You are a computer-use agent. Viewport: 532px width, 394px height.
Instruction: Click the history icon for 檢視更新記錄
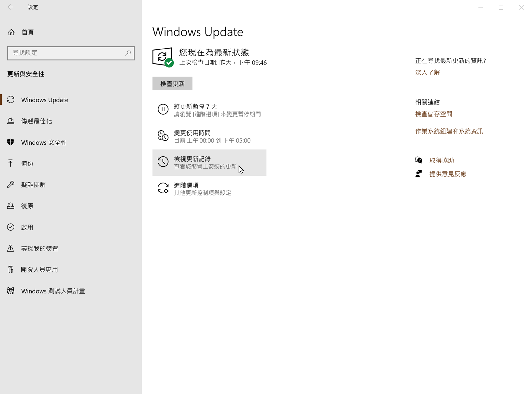pos(163,162)
